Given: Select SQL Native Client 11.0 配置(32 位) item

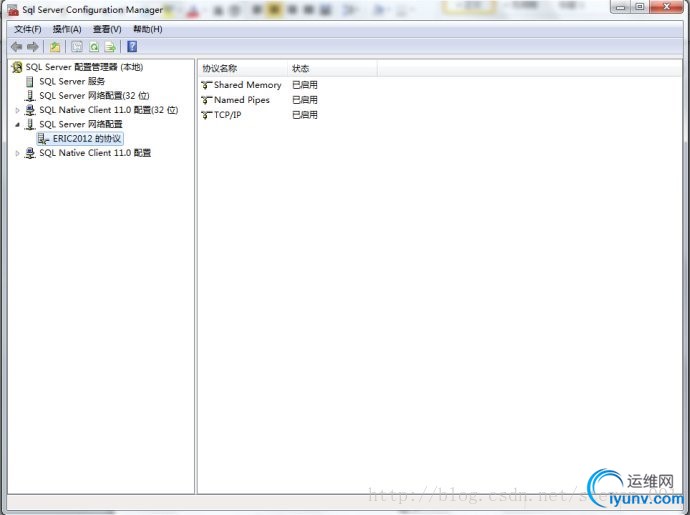Looking at the screenshot, I should point(109,110).
